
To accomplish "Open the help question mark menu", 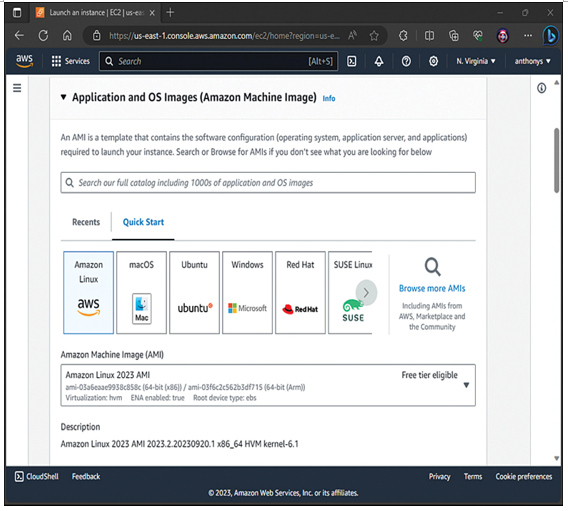I will coord(406,61).
